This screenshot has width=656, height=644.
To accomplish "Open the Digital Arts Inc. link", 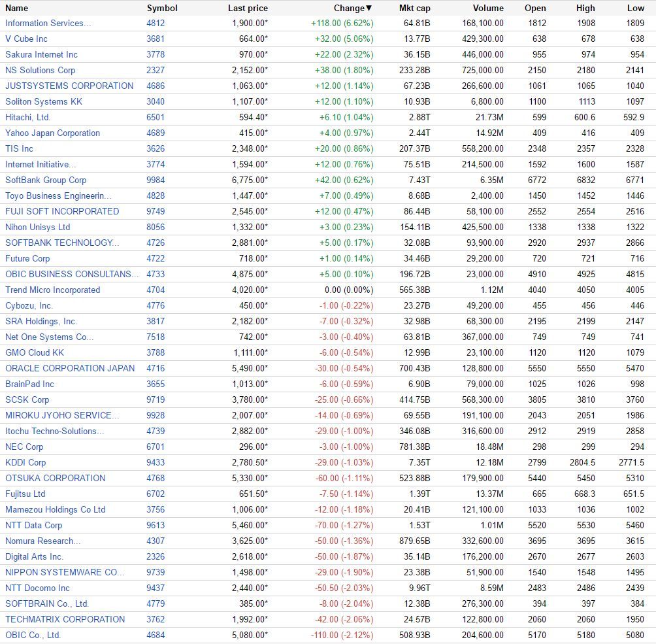I will tap(34, 557).
